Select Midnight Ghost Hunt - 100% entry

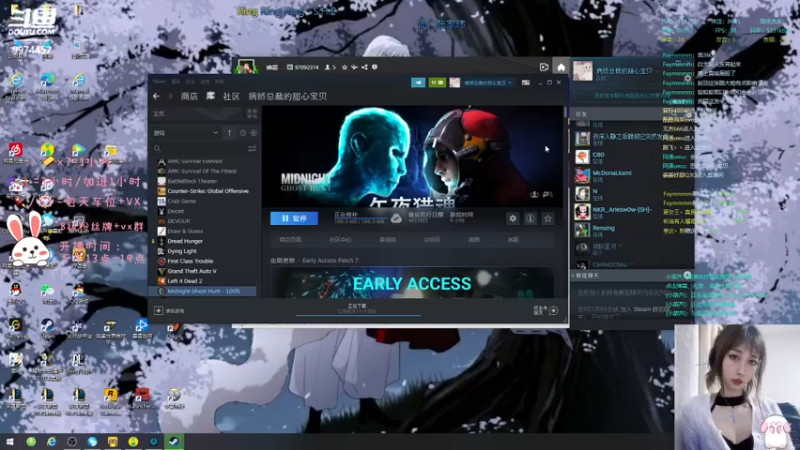204,291
